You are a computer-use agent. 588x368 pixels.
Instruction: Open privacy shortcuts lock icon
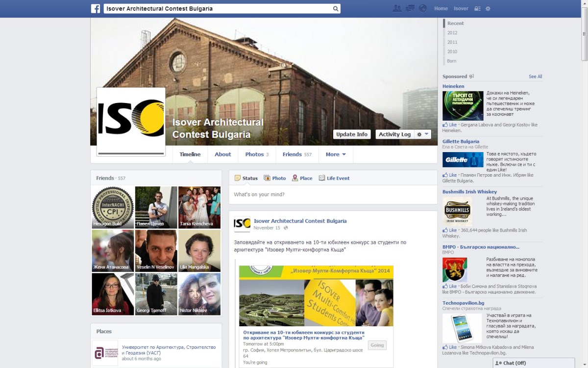point(477,9)
